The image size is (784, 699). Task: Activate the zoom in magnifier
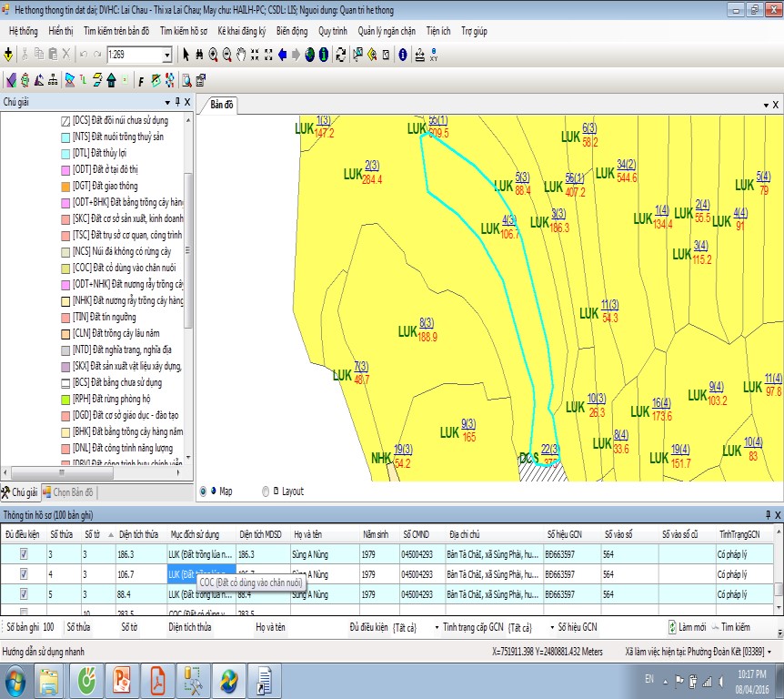pyautogui.click(x=213, y=55)
